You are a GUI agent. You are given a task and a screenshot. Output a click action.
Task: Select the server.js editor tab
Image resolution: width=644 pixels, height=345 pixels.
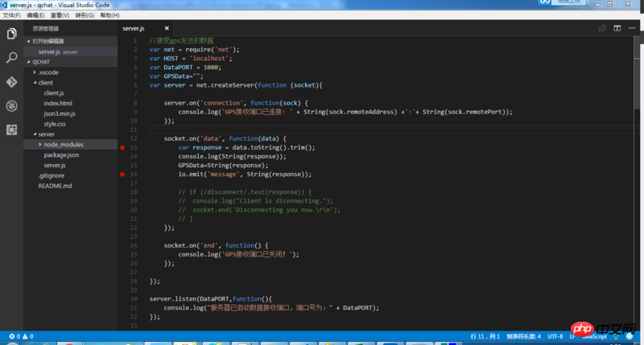(134, 28)
